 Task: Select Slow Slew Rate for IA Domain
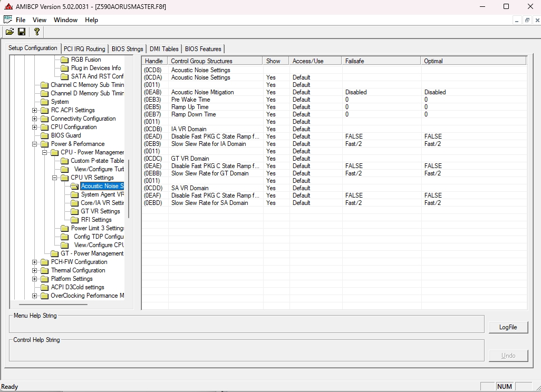(x=334, y=144)
